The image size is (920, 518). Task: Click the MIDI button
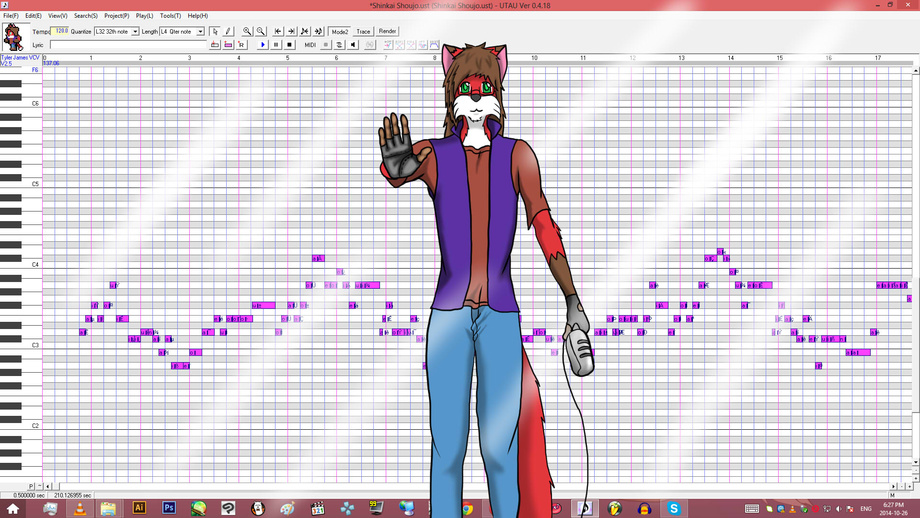(x=310, y=45)
